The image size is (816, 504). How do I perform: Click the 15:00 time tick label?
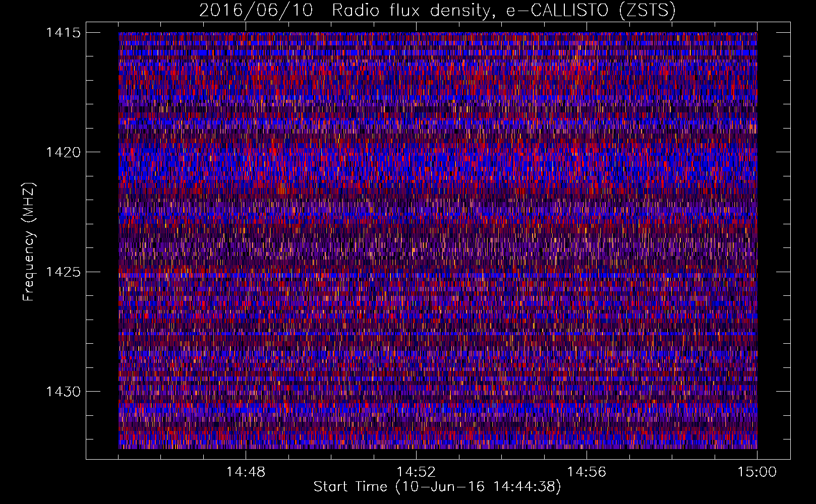[x=757, y=472]
